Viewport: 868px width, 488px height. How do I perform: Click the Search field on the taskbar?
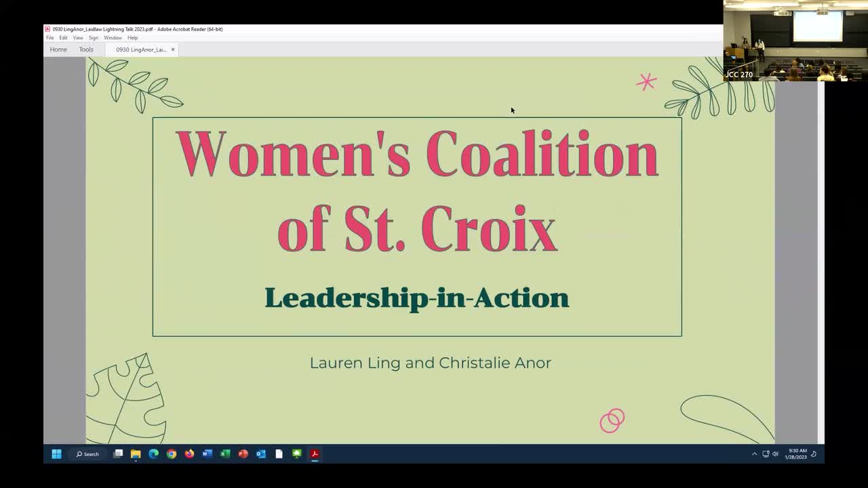88,454
